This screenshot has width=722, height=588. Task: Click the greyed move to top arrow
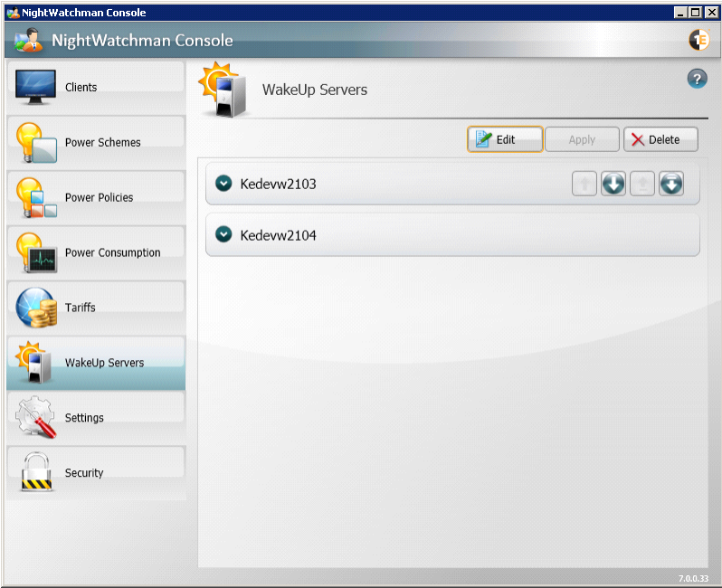tap(642, 185)
